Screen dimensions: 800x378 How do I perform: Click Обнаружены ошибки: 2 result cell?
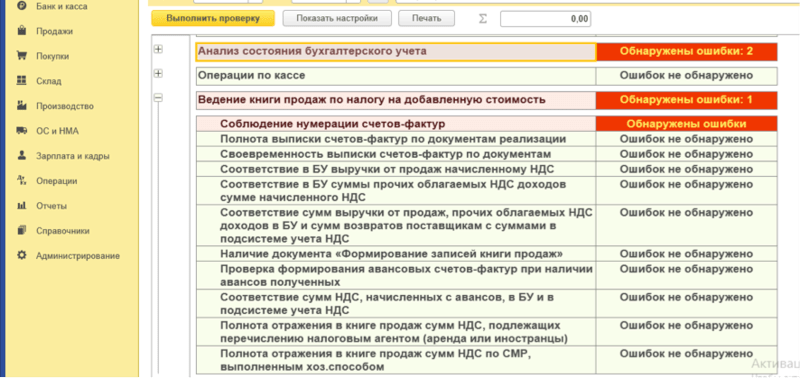[x=686, y=52]
